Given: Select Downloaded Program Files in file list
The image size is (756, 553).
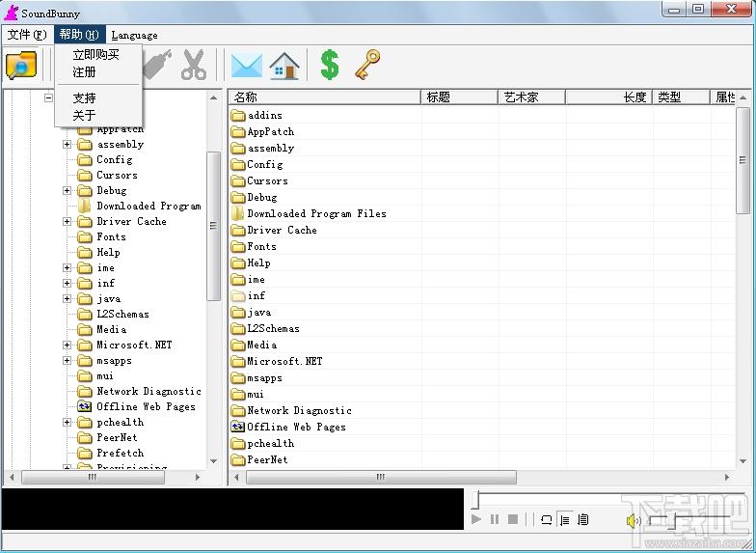Looking at the screenshot, I should coord(316,213).
